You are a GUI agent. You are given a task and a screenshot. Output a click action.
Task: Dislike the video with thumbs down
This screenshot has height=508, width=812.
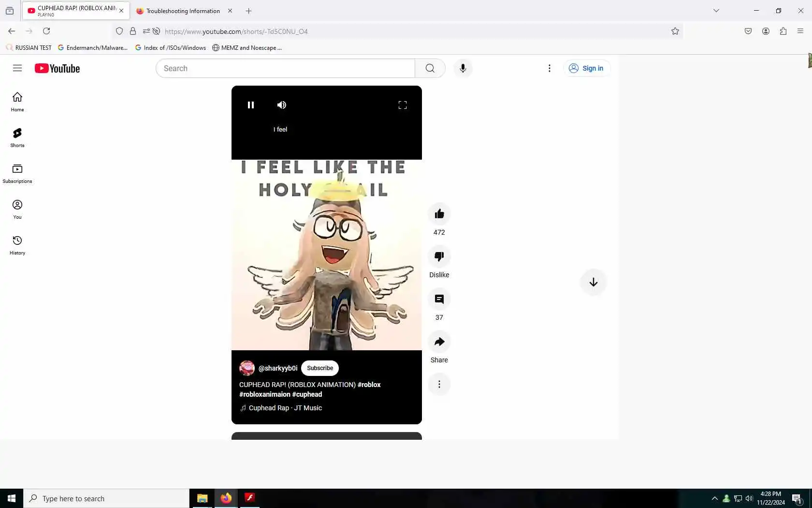[439, 256]
